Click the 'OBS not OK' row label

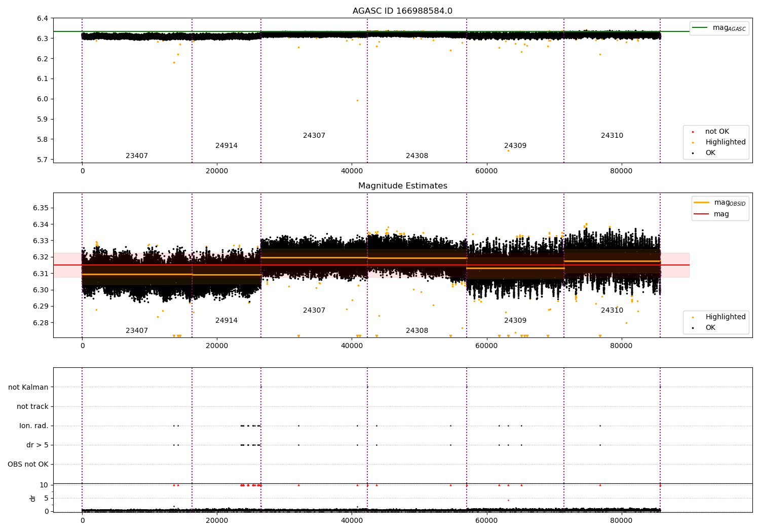28,465
